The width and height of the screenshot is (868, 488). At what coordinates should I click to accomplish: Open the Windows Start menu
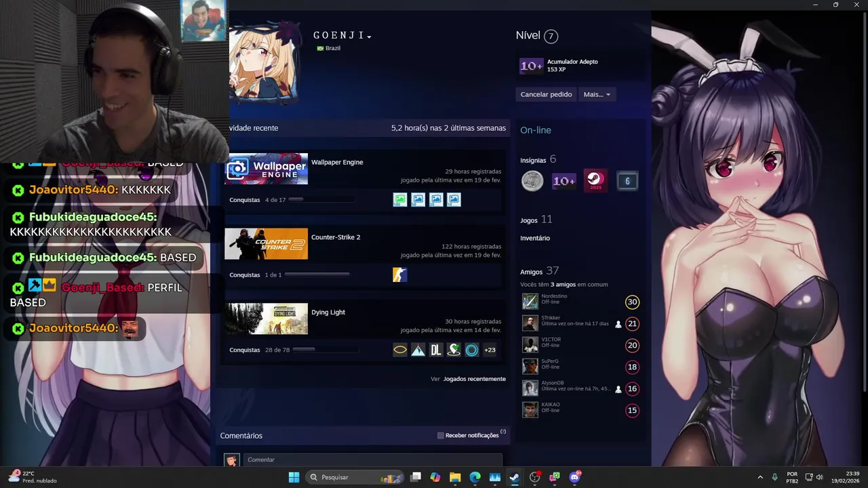click(294, 477)
